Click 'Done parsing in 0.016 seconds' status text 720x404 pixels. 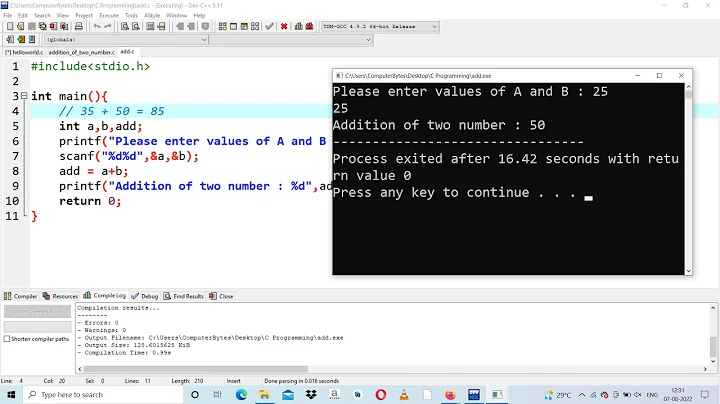tap(301, 381)
